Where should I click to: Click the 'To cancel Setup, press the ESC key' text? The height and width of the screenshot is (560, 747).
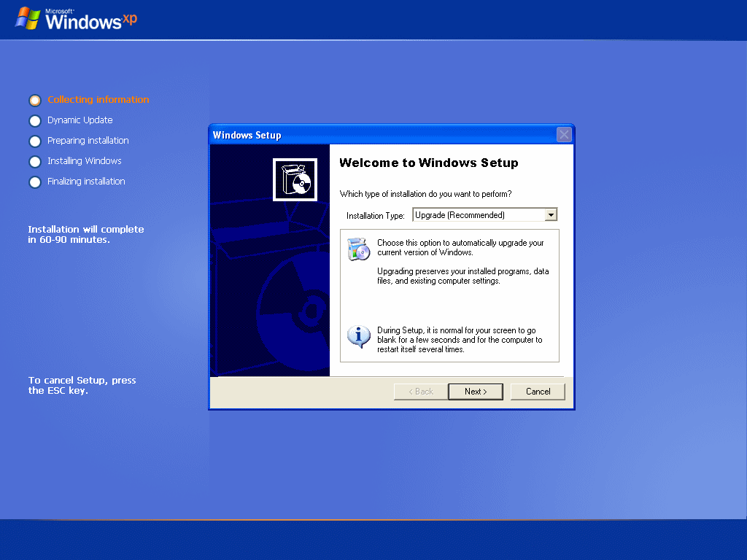[x=82, y=385]
